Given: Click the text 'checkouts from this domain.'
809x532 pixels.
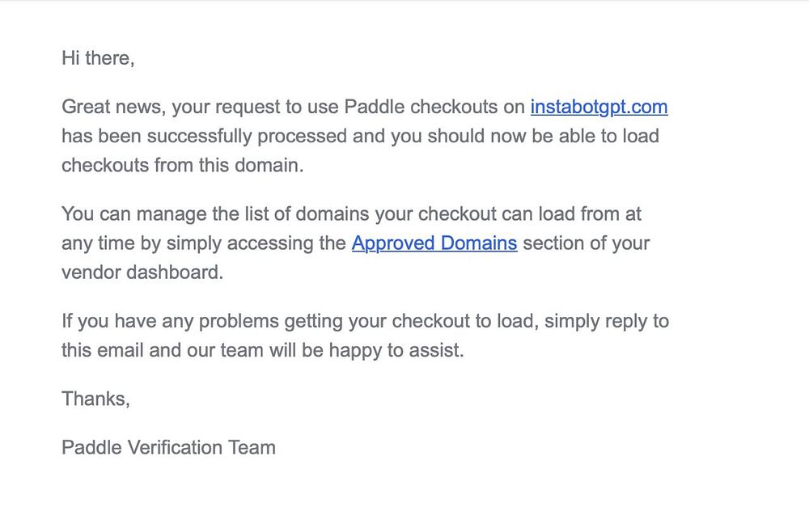Looking at the screenshot, I should (183, 166).
